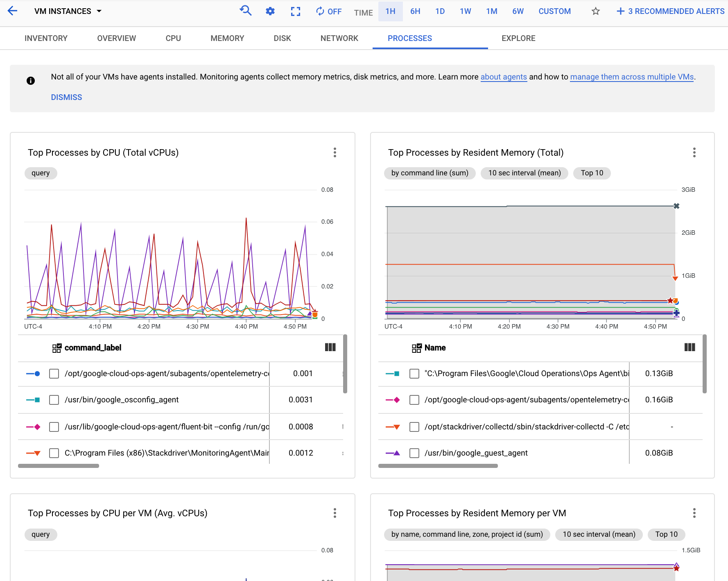Click the auto-refresh OFF icon
728x581 pixels.
click(x=320, y=11)
